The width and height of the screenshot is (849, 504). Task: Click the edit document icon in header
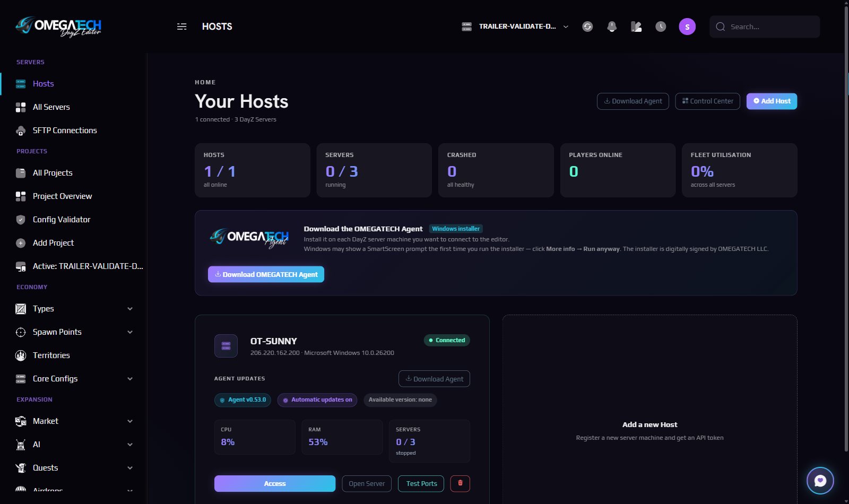[636, 27]
